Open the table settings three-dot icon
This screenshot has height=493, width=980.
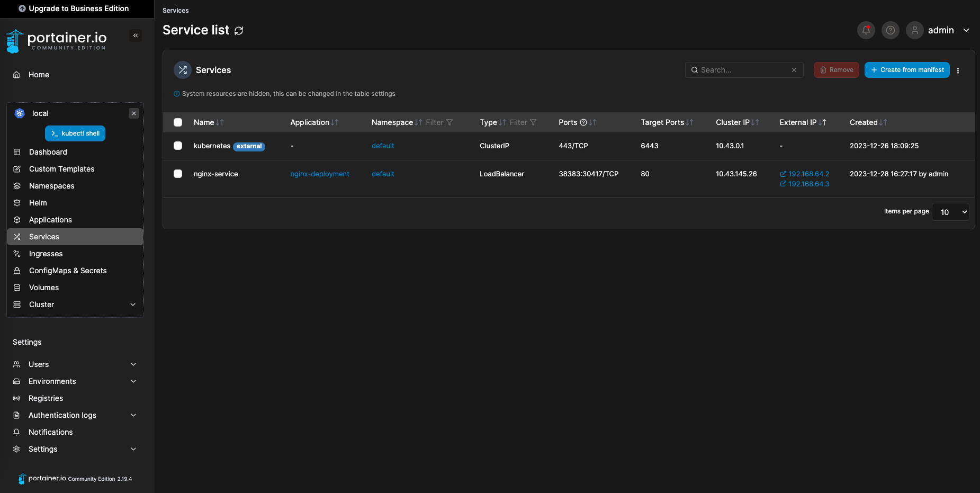coord(958,70)
